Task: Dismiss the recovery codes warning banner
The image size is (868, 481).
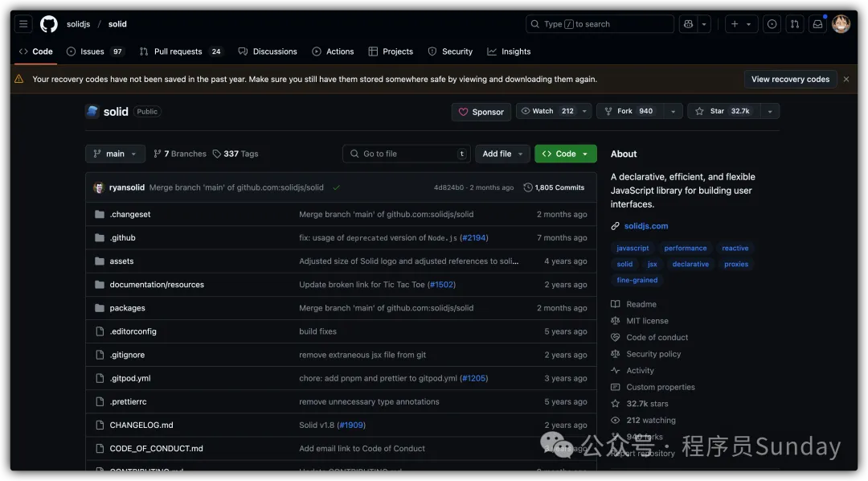Action: coord(846,80)
